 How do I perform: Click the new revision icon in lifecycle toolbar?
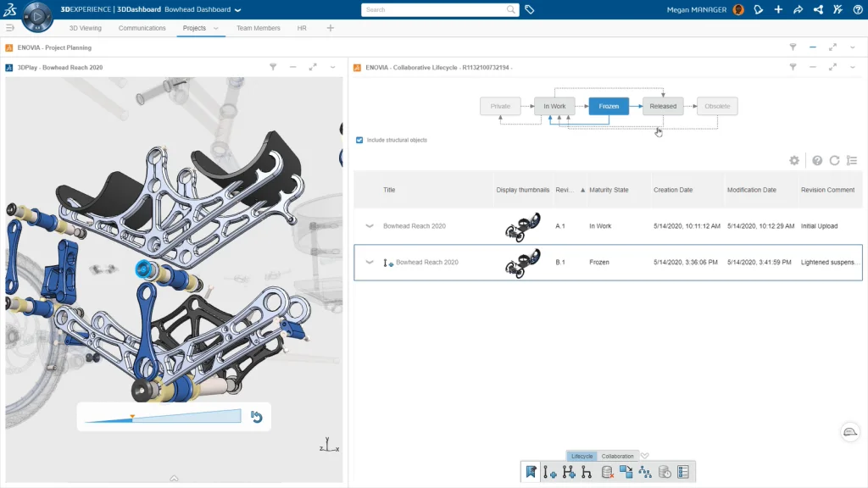549,472
